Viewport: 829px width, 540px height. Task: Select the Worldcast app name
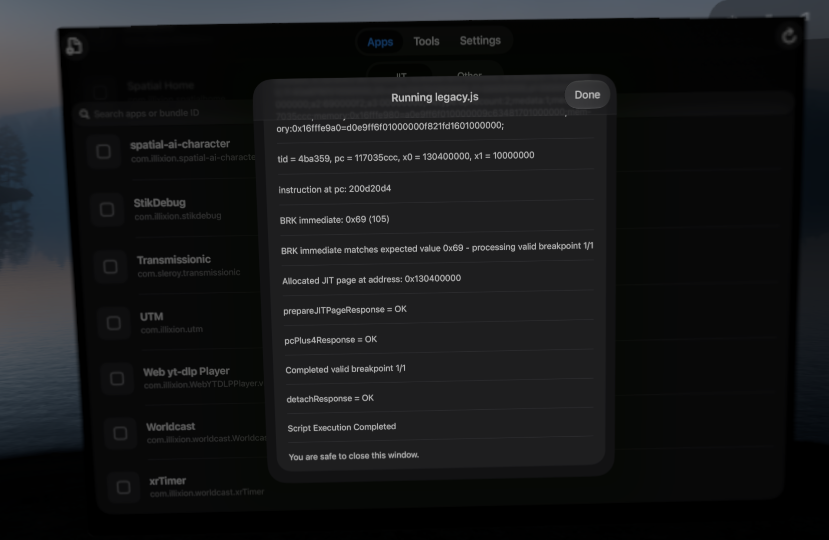click(171, 426)
